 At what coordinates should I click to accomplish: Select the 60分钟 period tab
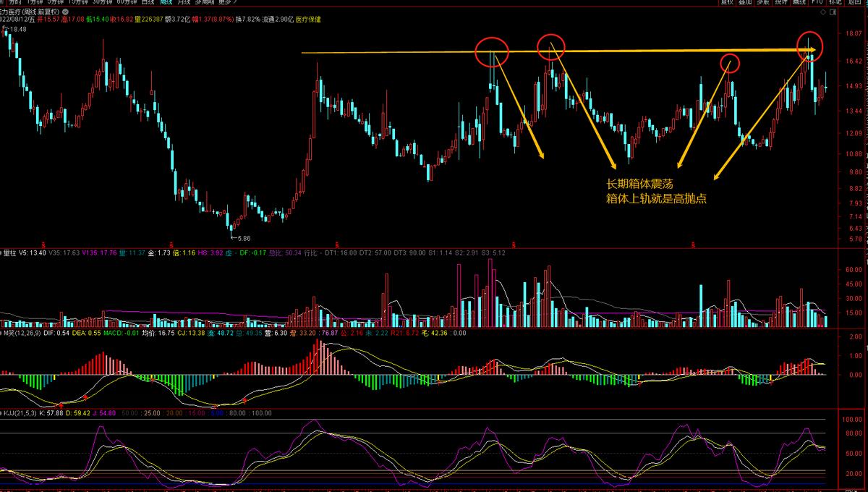pos(127,3)
